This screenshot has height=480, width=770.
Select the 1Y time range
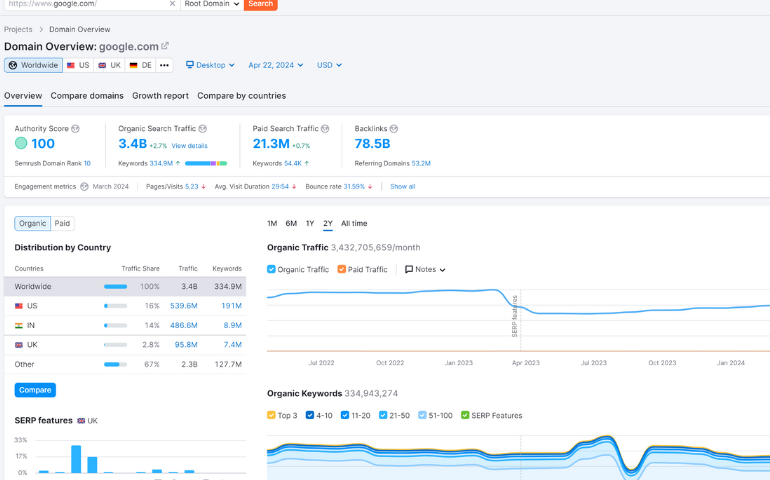[x=310, y=223]
